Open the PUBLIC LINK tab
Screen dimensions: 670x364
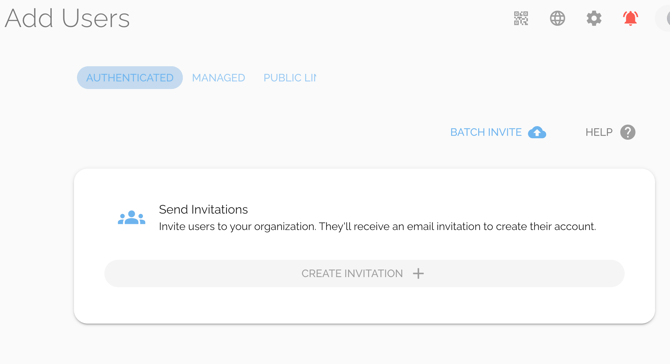(290, 78)
